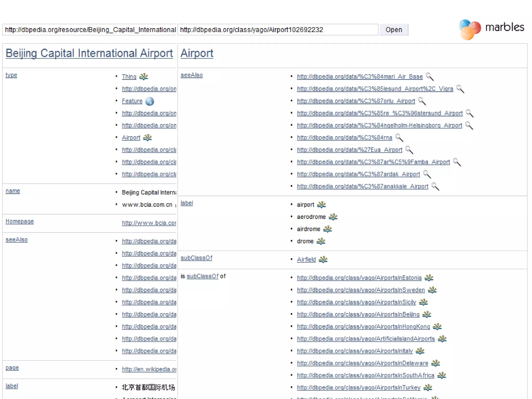Click flower icon beside aerodrome label
Viewport: 532px width, 399px height.
333,217
